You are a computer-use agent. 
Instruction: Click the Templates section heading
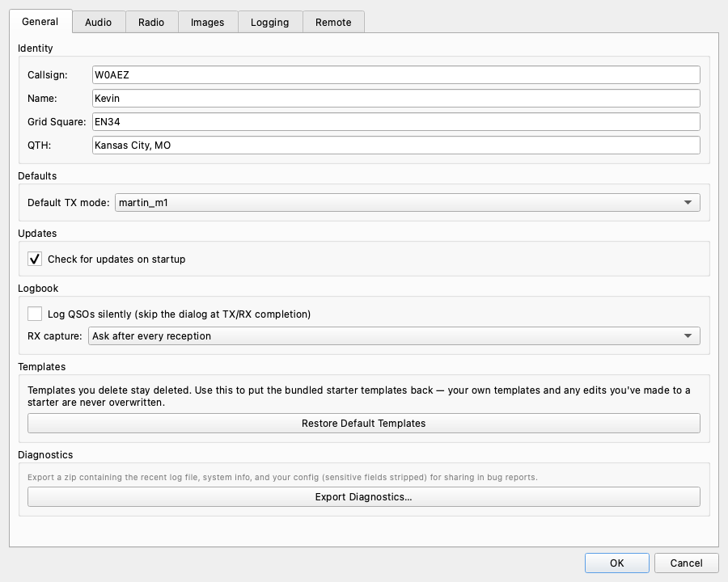pos(42,367)
